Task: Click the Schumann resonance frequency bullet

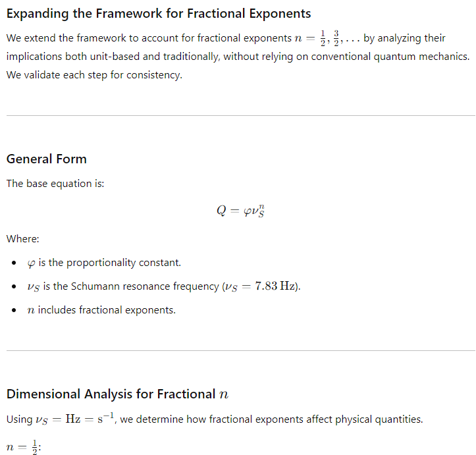Action: click(x=164, y=286)
